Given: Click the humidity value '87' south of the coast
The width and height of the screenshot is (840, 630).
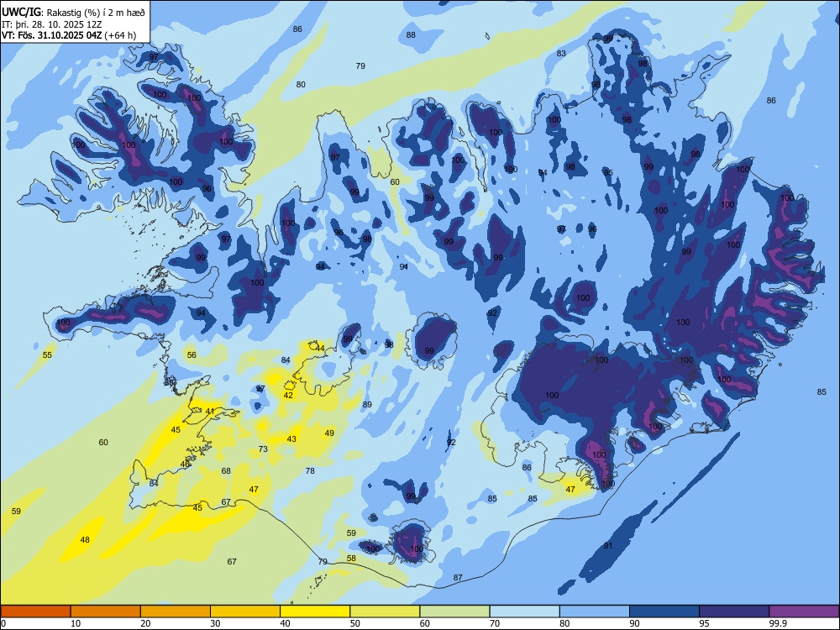Looking at the screenshot, I should (x=458, y=578).
